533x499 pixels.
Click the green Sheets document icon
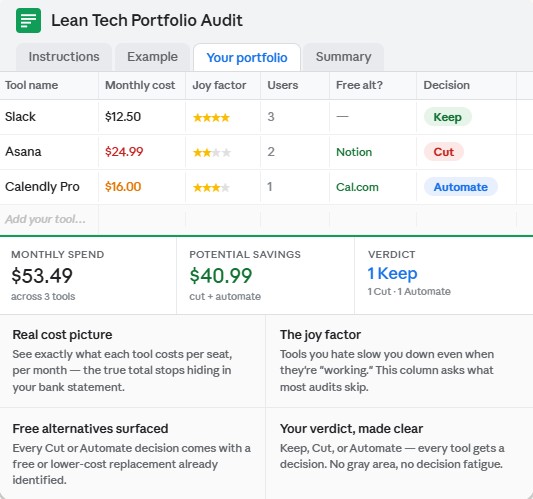click(x=29, y=21)
